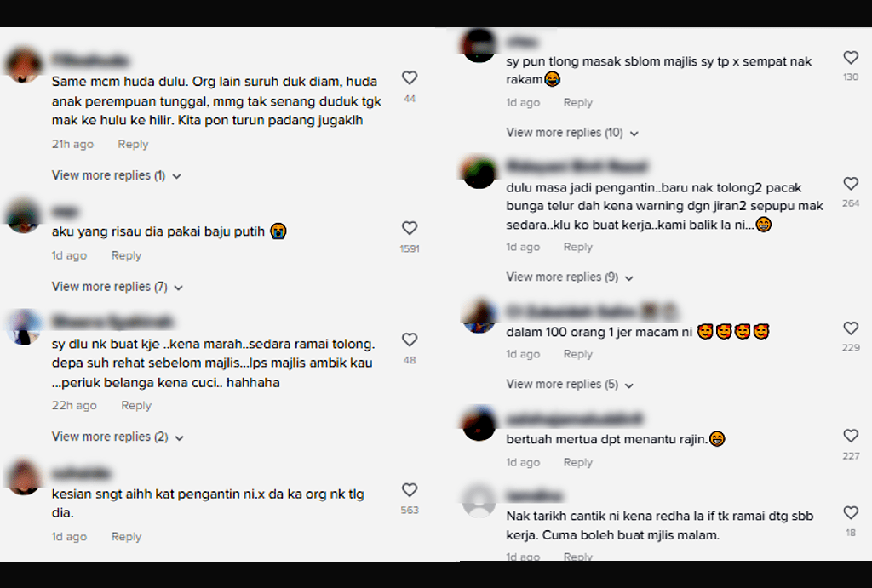Like the 'Same mcm huda dulu' comment

[410, 77]
